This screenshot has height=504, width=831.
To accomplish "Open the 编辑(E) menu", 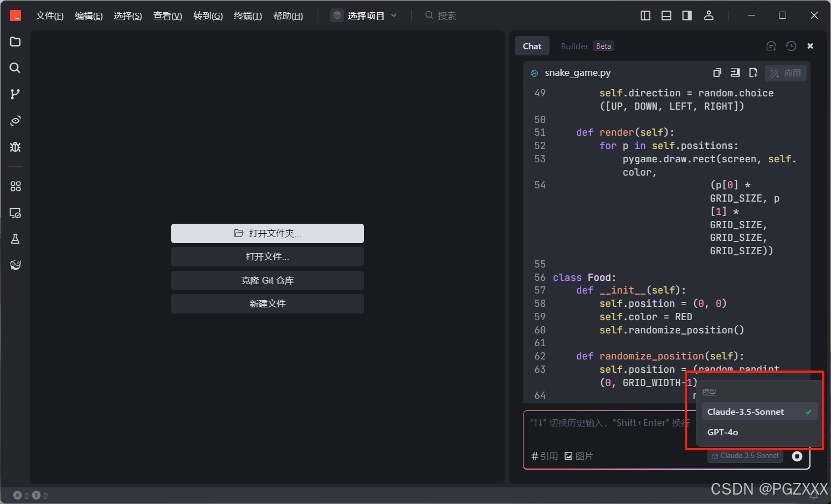I will pos(89,16).
